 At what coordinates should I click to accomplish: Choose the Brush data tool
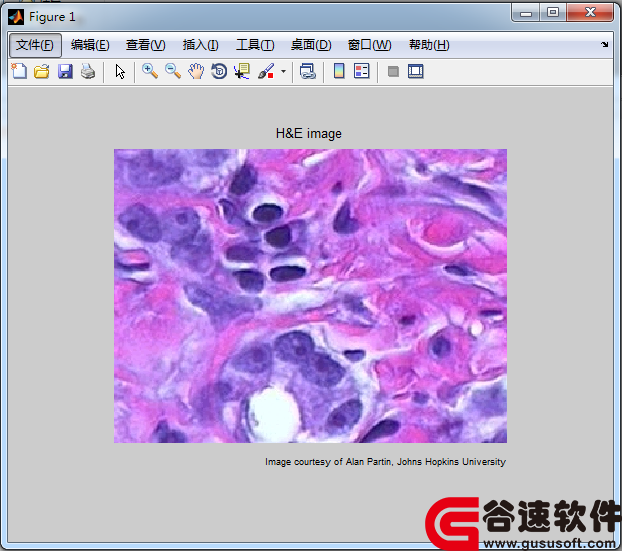[266, 71]
